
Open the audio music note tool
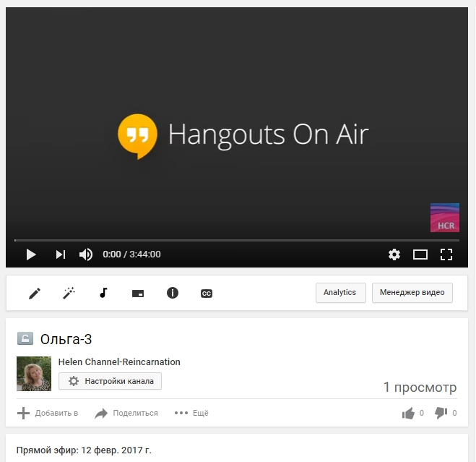pyautogui.click(x=103, y=293)
